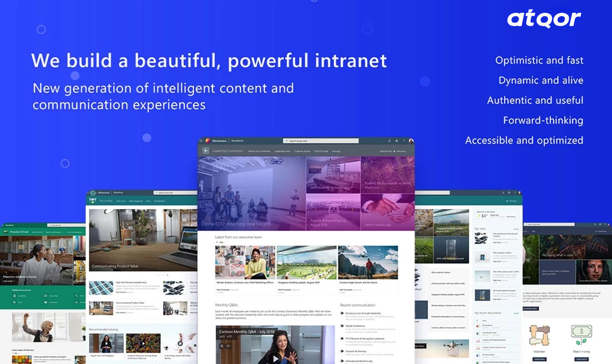Click the arrow beside Inclusion & Diversity
Viewport: 612px width, 364px height.
[x=342, y=351]
